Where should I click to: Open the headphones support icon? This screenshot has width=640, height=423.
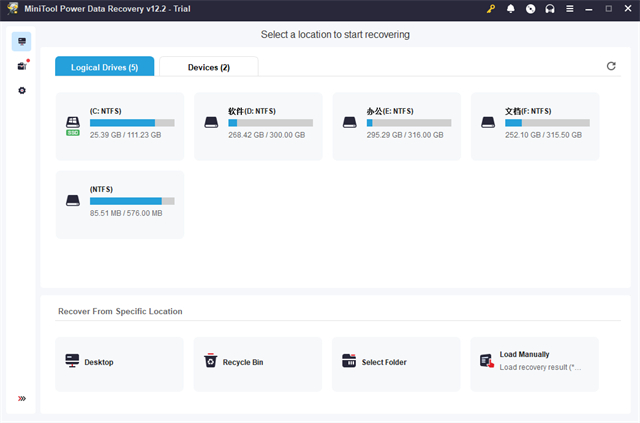(x=549, y=9)
